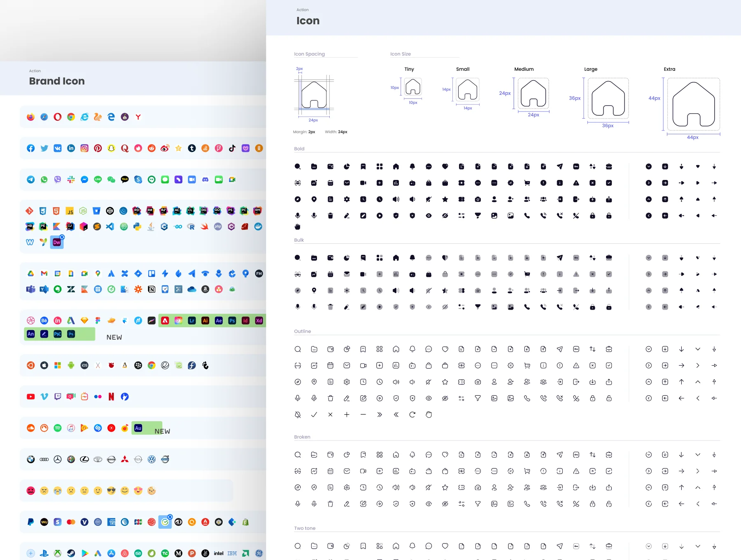Click the Python icon

pyautogui.click(x=137, y=226)
